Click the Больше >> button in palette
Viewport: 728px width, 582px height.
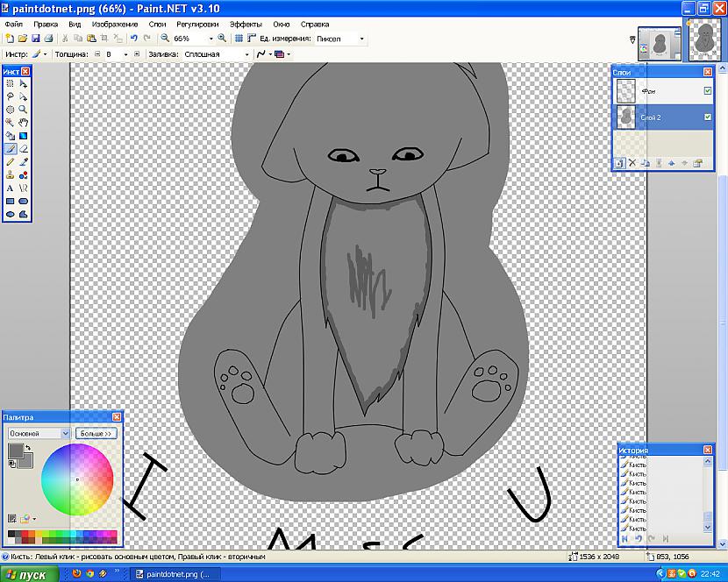point(96,434)
